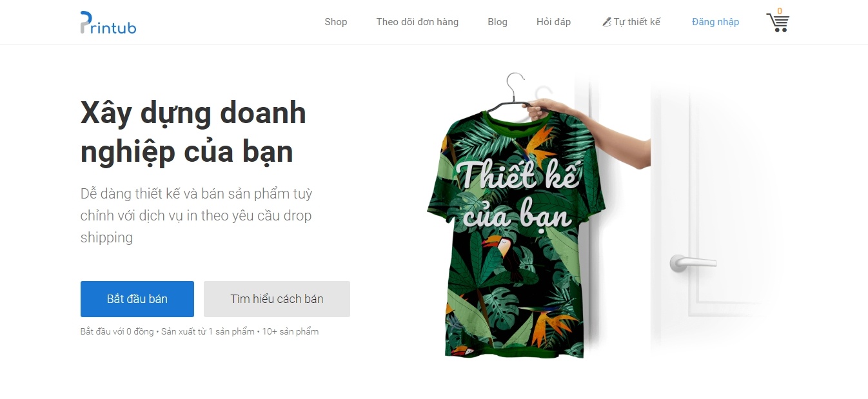Screen dimensions: 868x399
Task: Click the Đăng nhập login link
Action: tap(715, 22)
